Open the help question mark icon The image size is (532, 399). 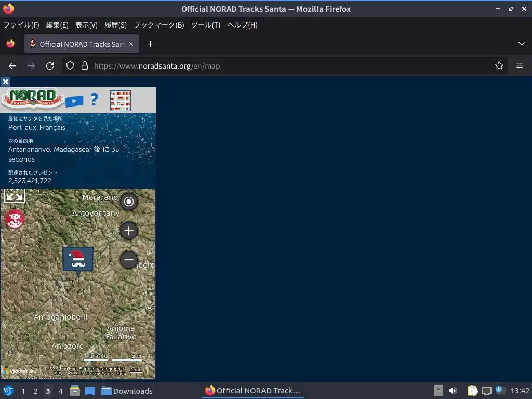pyautogui.click(x=95, y=99)
